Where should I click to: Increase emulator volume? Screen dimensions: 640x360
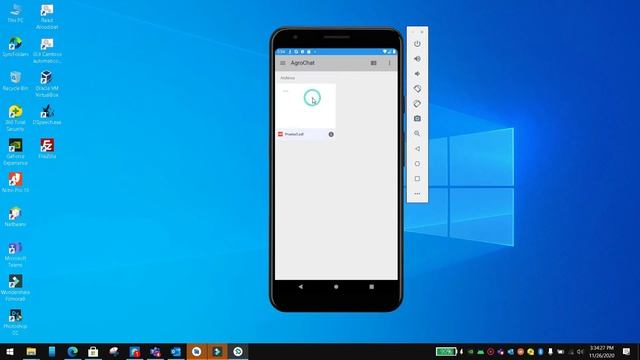tap(417, 59)
